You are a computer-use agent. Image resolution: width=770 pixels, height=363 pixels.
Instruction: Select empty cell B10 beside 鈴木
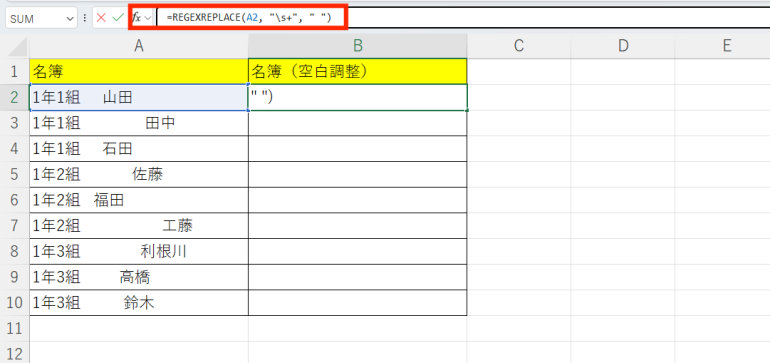point(358,303)
